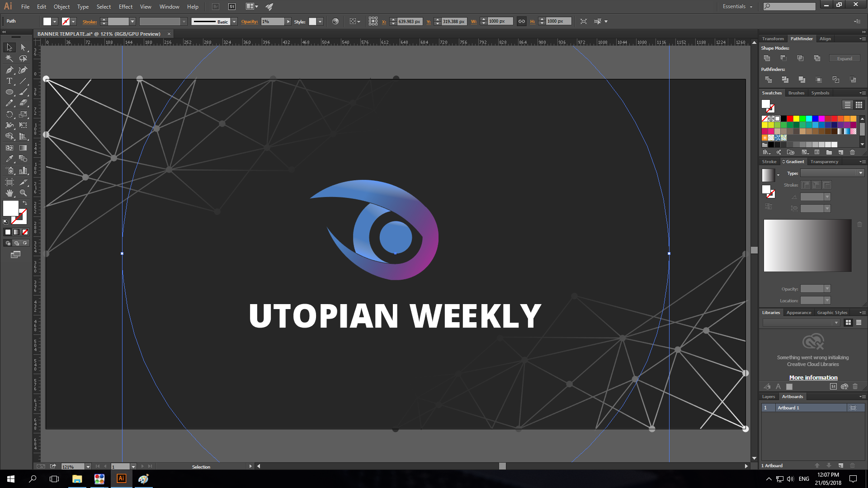Open the Style dropdown arrow
Screen dimensions: 868x488
point(320,22)
